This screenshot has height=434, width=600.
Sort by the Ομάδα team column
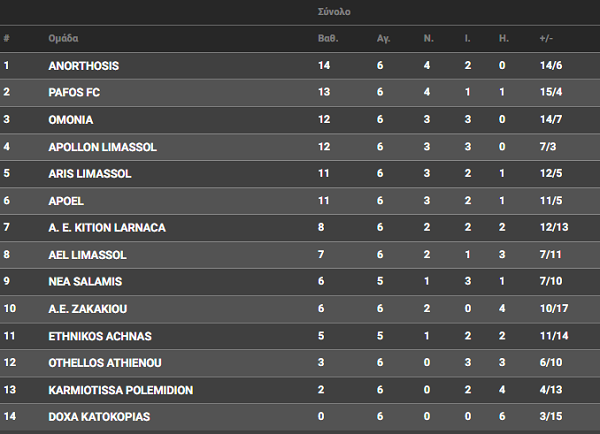click(63, 38)
